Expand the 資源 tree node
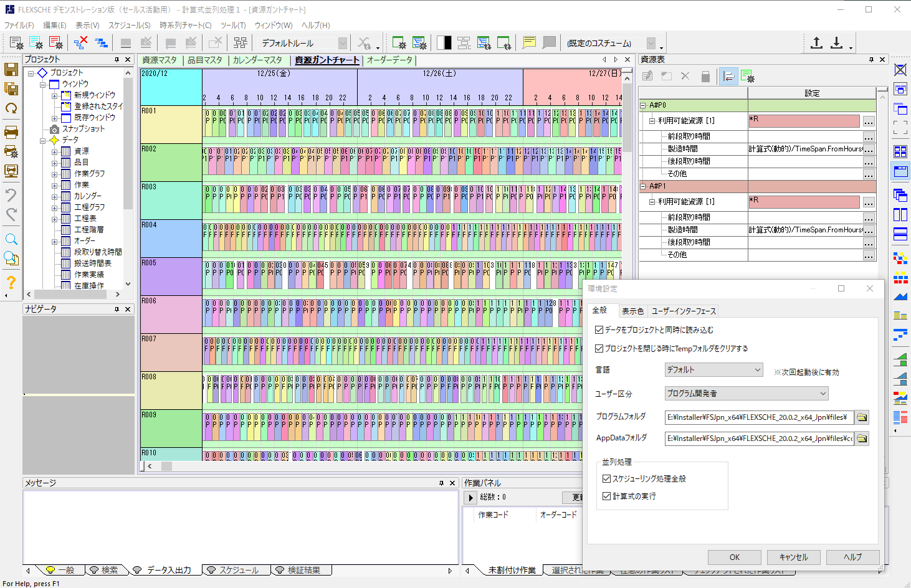The width and height of the screenshot is (911, 588). point(55,151)
